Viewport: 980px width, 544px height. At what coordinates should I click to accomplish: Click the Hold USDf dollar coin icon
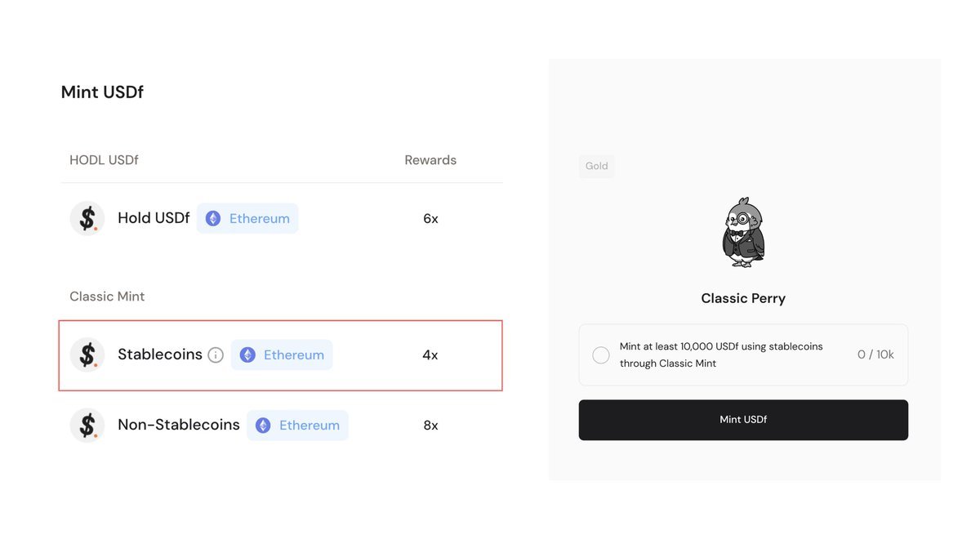point(87,219)
